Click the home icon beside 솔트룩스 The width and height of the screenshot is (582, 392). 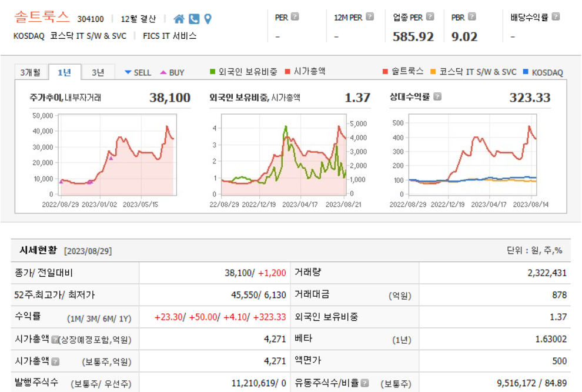tap(179, 18)
